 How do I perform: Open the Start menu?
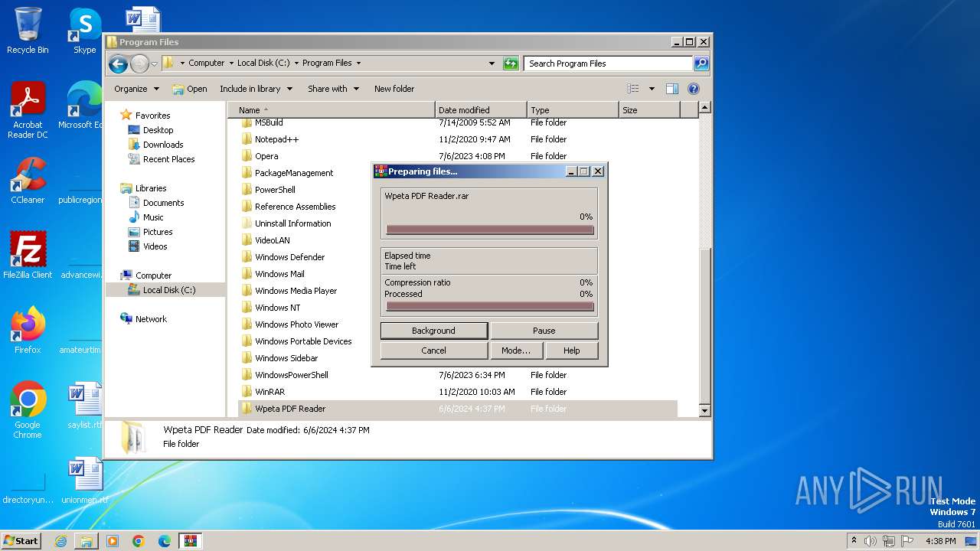21,541
